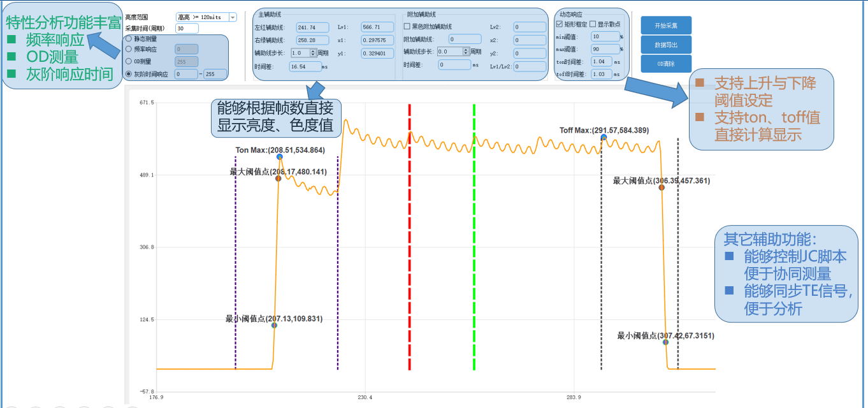The width and height of the screenshot is (868, 408).
Task: Select the 灰阶时间响应 radio button
Action: (129, 74)
